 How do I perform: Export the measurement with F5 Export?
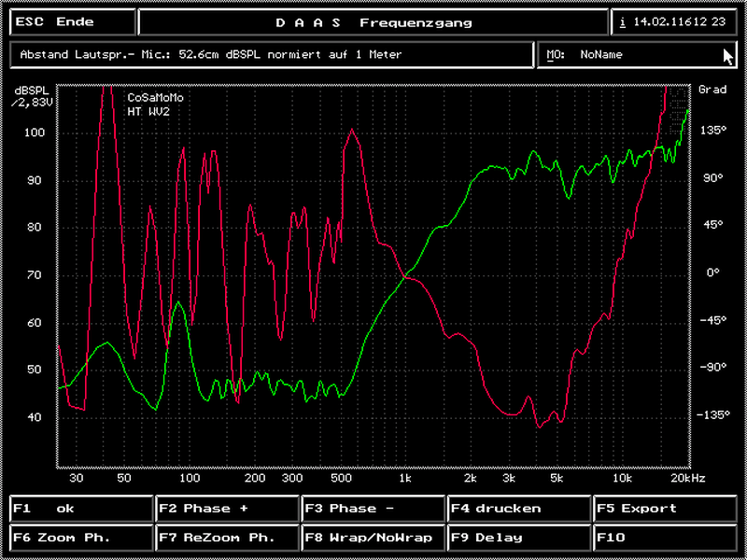[x=667, y=509]
